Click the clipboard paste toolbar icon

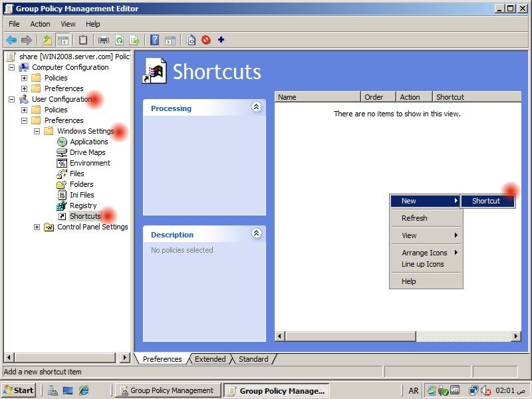coord(83,40)
